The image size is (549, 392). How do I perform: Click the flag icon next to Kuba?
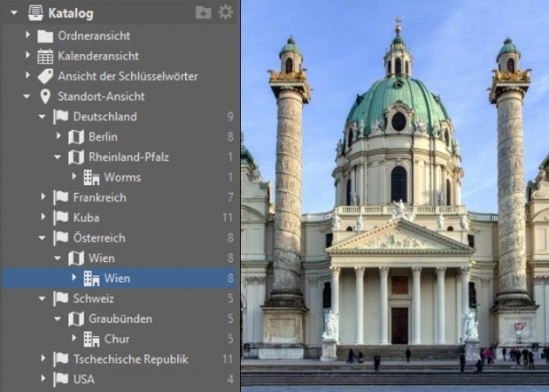(60, 217)
